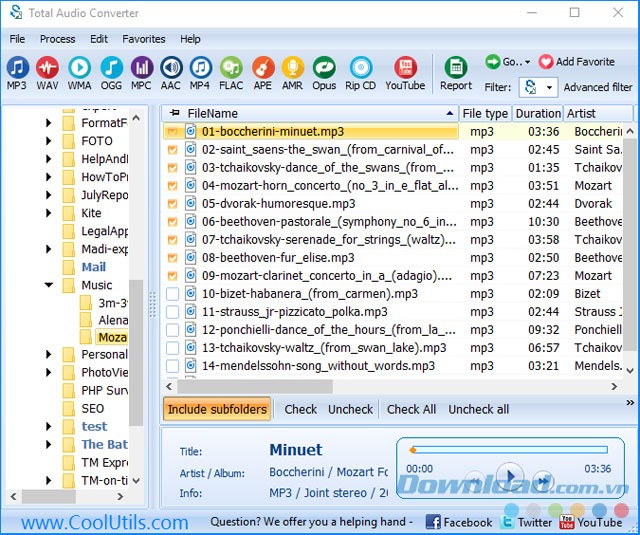Collapse the Music folder
The height and width of the screenshot is (535, 640).
49,285
